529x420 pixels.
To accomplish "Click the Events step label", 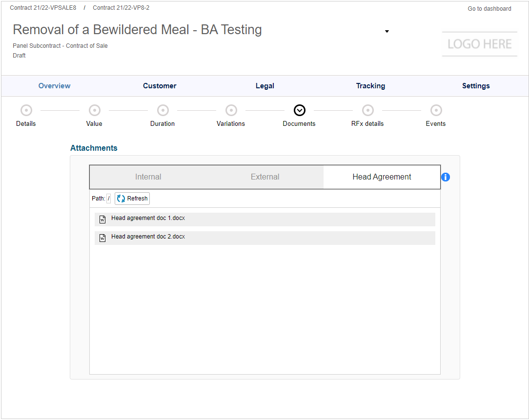I will coord(436,123).
